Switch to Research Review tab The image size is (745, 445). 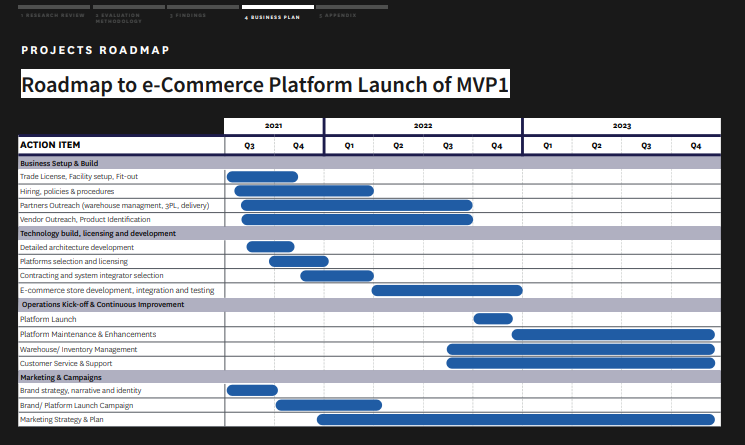coord(54,12)
